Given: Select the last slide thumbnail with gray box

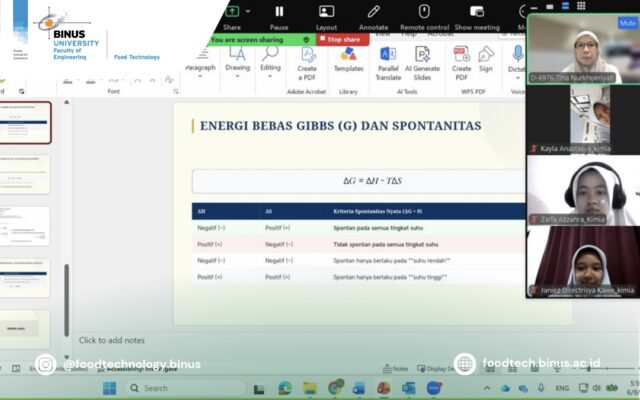Looking at the screenshot, I should click(24, 329).
